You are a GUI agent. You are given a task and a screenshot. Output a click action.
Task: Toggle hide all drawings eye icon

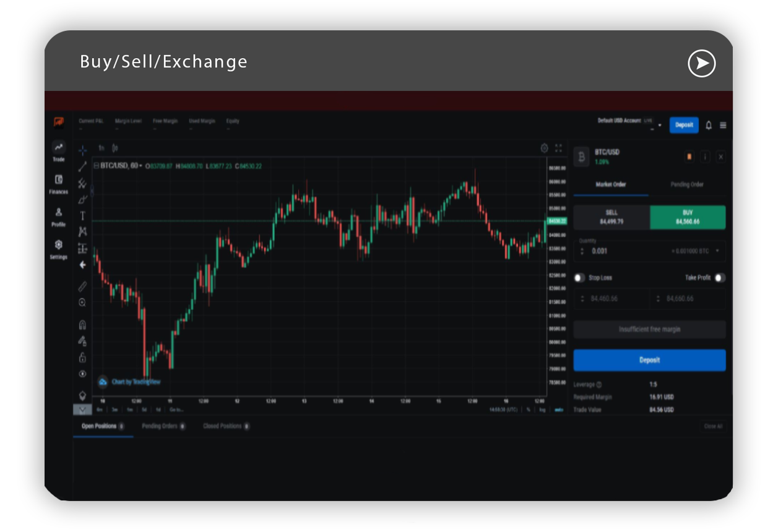coord(82,374)
